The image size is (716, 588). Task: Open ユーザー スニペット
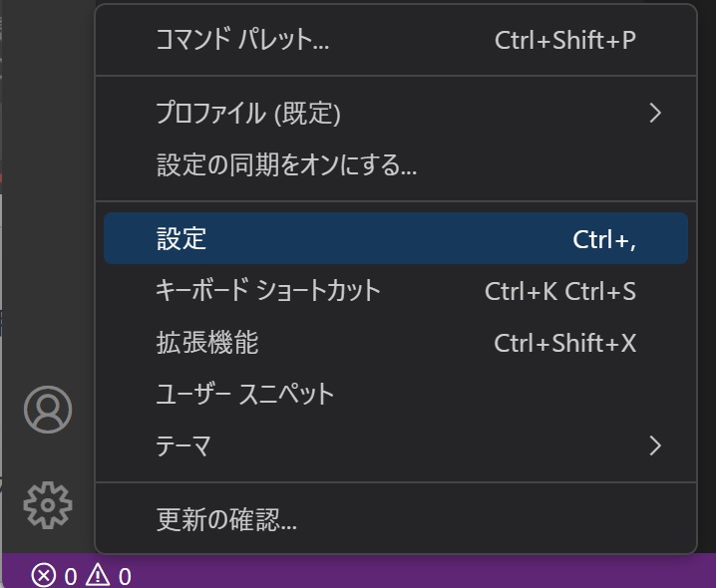click(x=396, y=394)
